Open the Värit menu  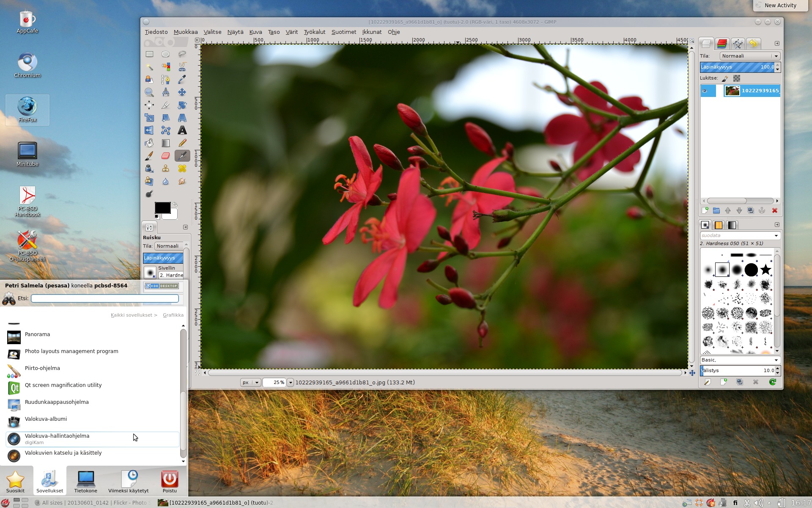[x=291, y=32]
